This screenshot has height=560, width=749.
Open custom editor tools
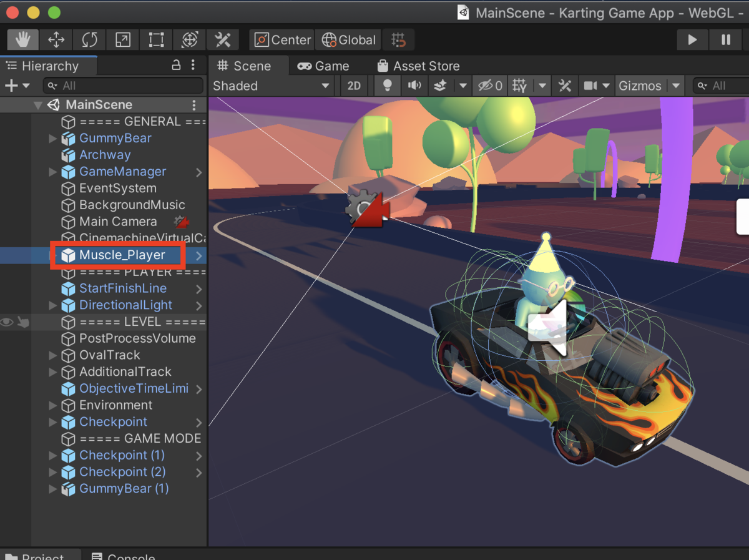(223, 40)
